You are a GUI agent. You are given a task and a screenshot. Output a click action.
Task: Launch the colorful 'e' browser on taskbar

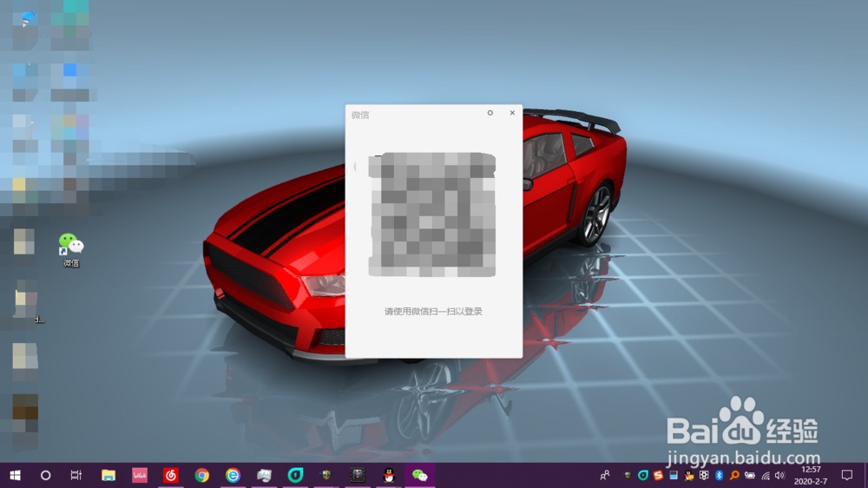point(233,475)
